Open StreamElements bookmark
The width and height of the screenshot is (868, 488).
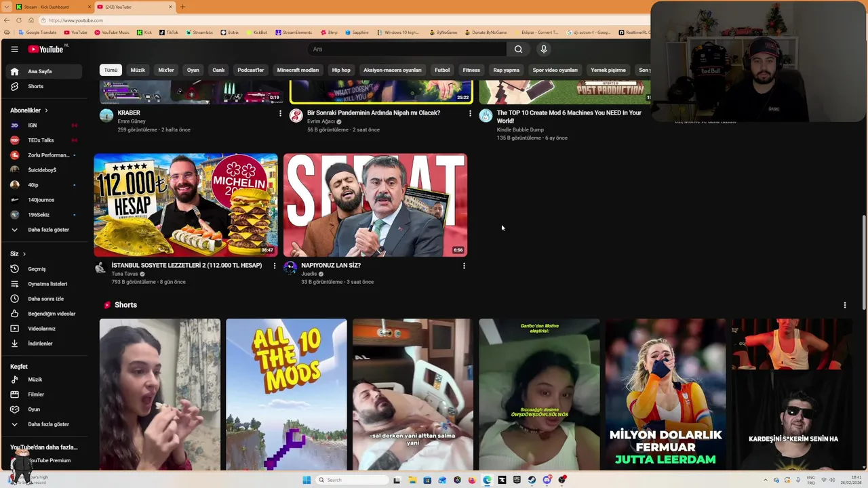pos(294,33)
